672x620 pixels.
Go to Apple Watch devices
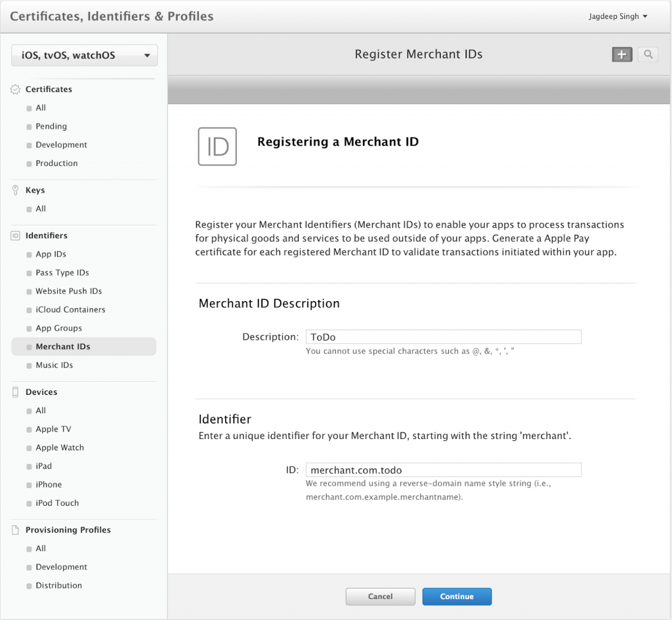[60, 447]
